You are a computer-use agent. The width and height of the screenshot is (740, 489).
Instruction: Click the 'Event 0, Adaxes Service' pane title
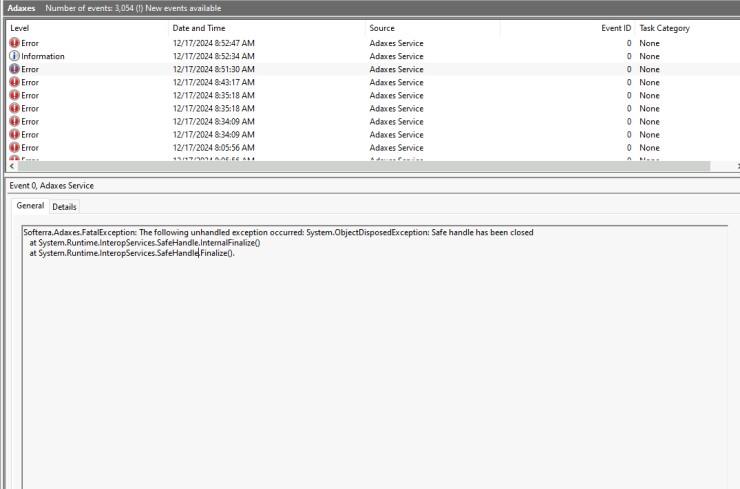[x=51, y=185]
